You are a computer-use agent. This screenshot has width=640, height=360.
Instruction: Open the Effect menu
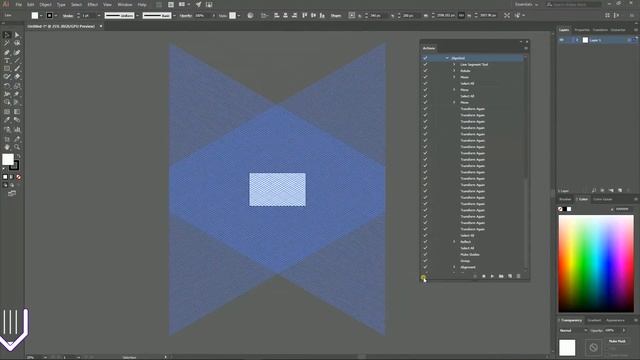pyautogui.click(x=93, y=4)
